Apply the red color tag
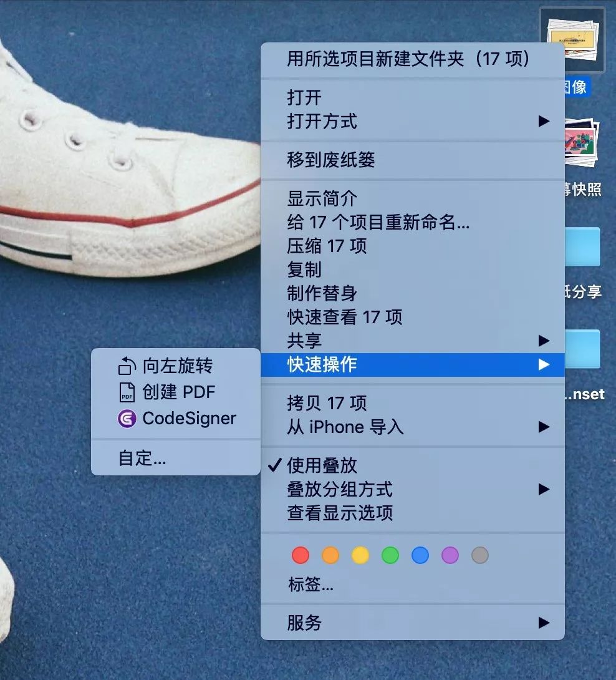 (x=301, y=555)
